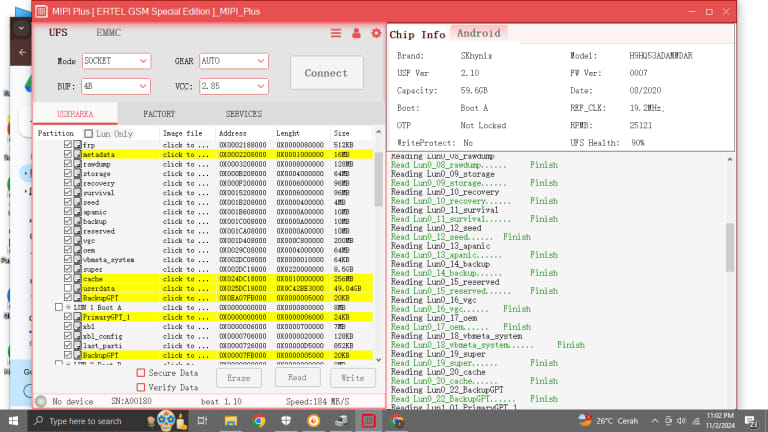Select the USERAREA tab
This screenshot has height=432, width=768.
pyautogui.click(x=75, y=114)
